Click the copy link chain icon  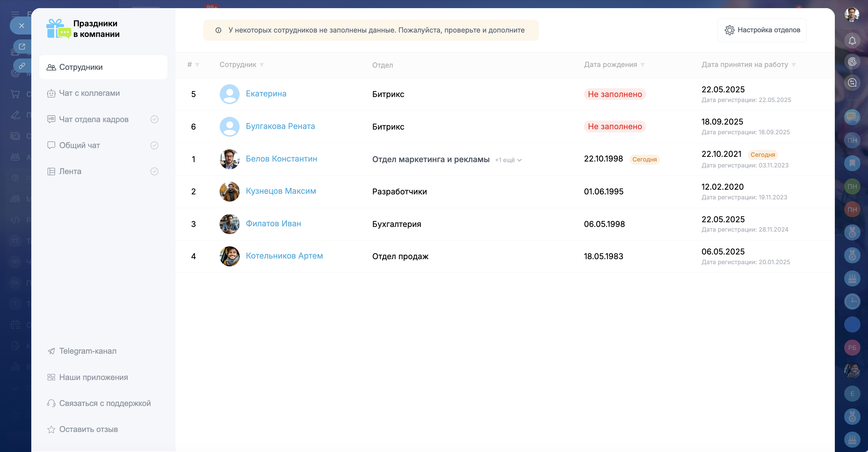tap(22, 66)
